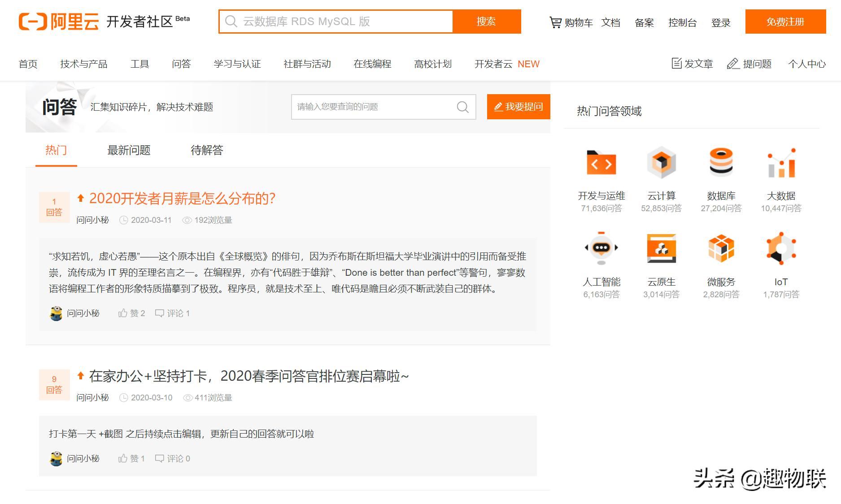Open 技术与产品 menu
841x504 pixels.
(x=84, y=64)
